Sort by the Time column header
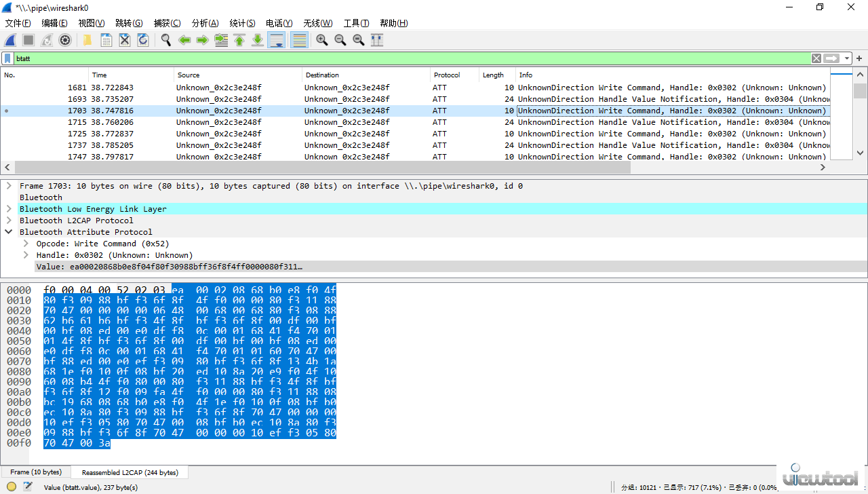The height and width of the screenshot is (494, 868). 131,75
